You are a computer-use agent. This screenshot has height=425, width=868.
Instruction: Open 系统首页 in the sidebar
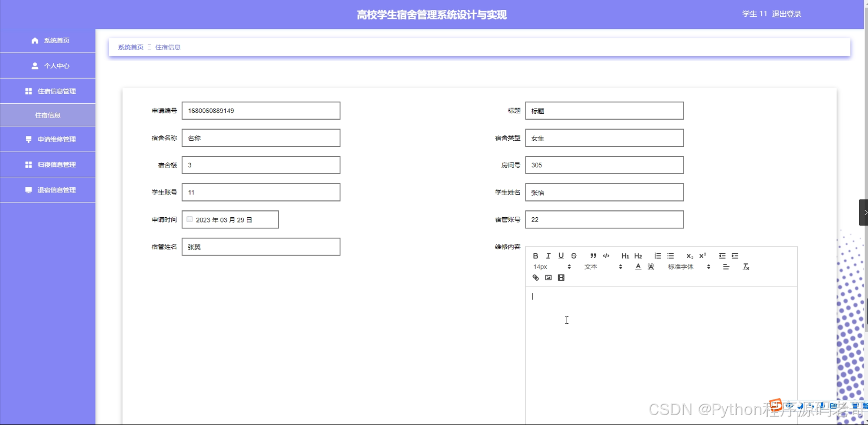48,40
